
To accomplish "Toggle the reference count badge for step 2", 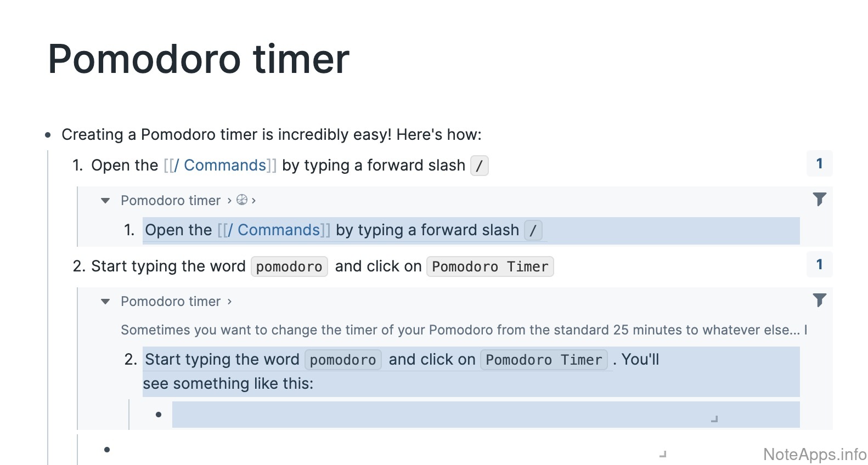I will click(x=819, y=264).
